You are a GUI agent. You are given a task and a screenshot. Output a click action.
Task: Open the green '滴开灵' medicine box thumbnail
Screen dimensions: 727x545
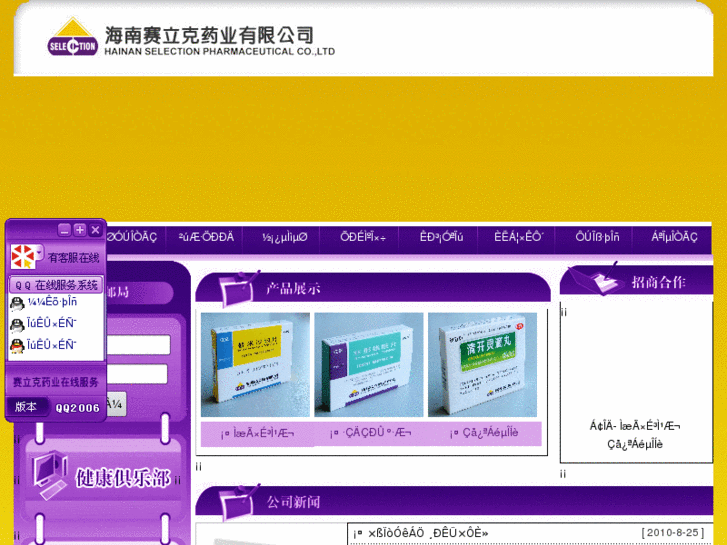tap(483, 365)
